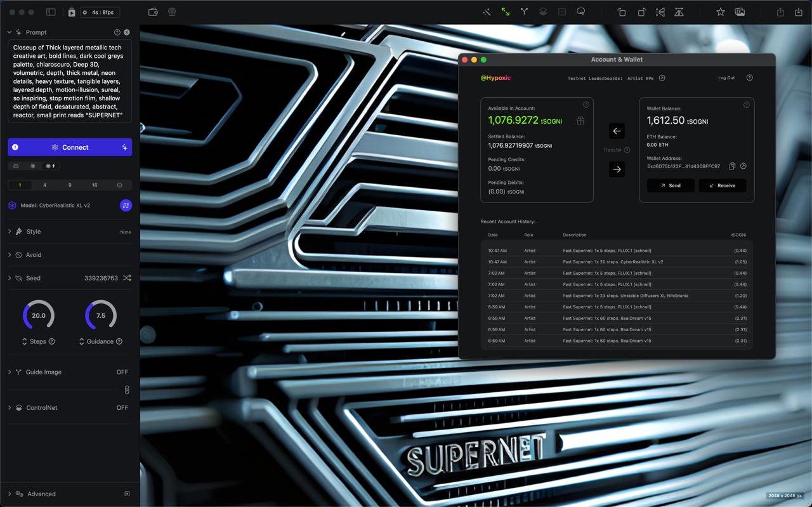
Task: Click the star favorites icon in toolbar
Action: point(720,11)
